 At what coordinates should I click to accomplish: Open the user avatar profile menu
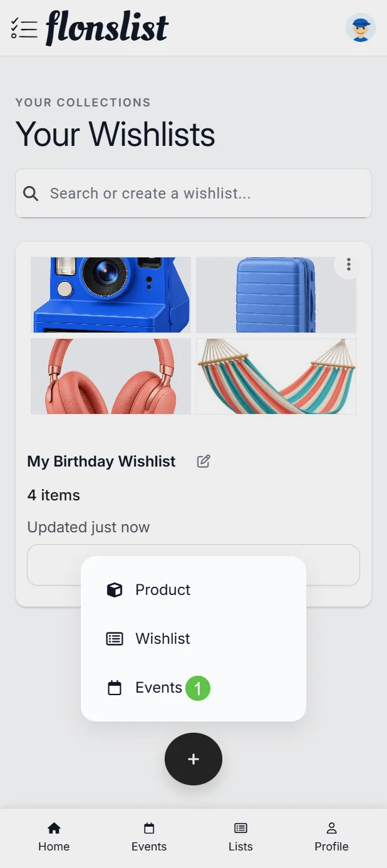361,28
